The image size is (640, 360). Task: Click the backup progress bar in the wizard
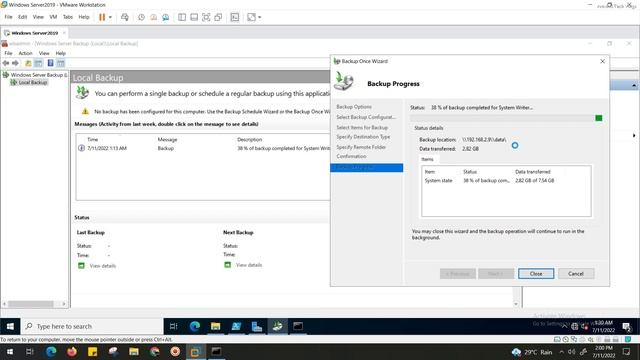pos(506,118)
